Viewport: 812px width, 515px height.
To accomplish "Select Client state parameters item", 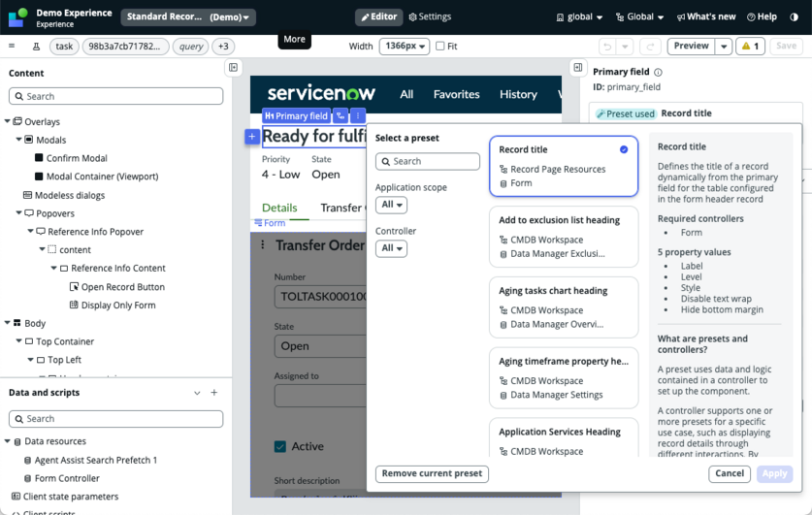I will point(71,497).
